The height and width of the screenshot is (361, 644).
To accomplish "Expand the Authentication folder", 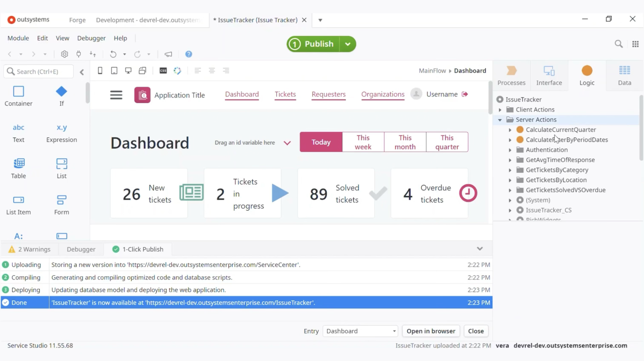I will point(510,150).
